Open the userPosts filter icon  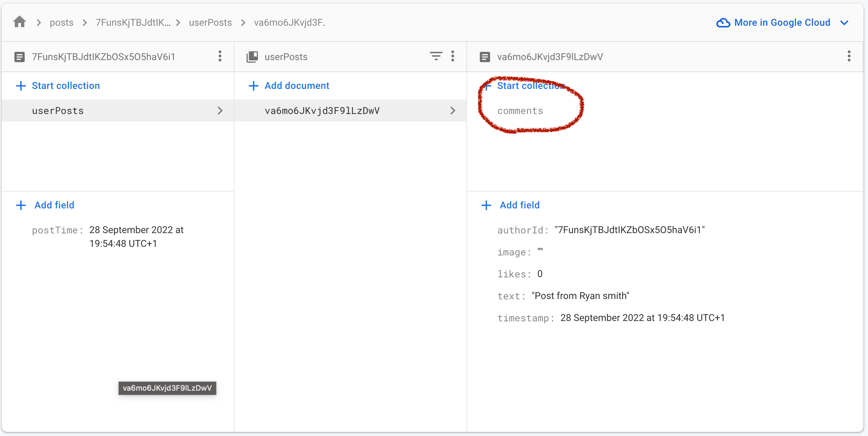436,56
